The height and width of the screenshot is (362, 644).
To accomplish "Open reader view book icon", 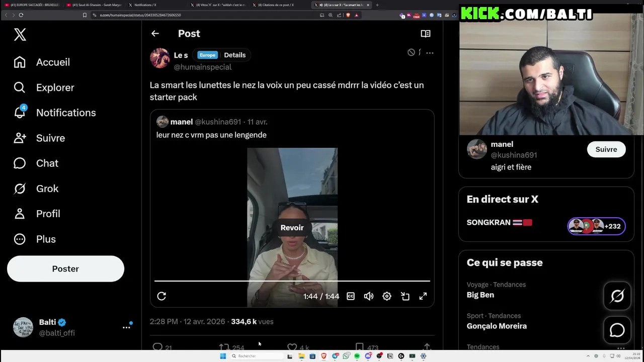I will pyautogui.click(x=426, y=34).
